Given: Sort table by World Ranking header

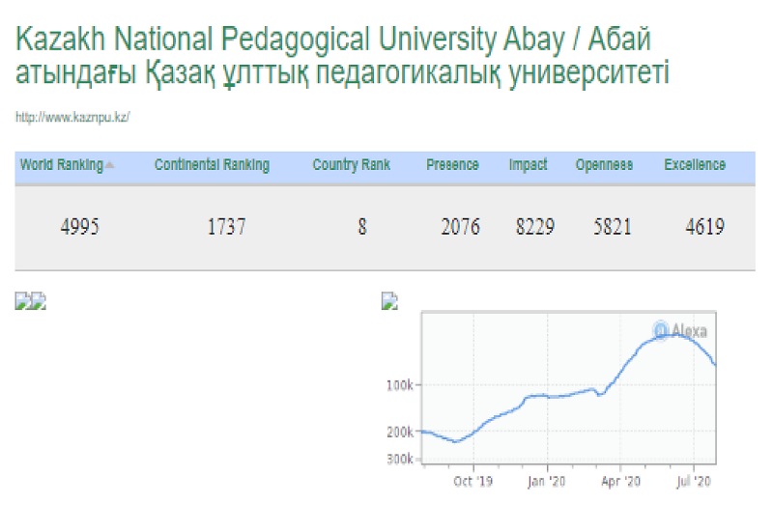Looking at the screenshot, I should tap(61, 165).
